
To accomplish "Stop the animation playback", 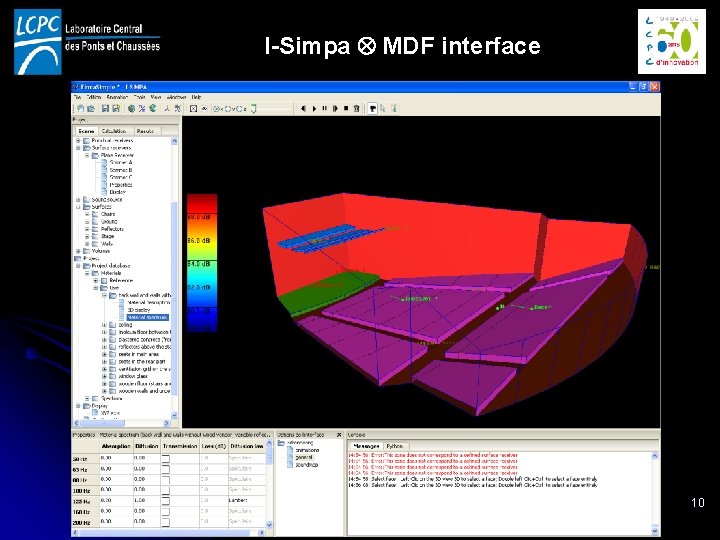I will [346, 108].
